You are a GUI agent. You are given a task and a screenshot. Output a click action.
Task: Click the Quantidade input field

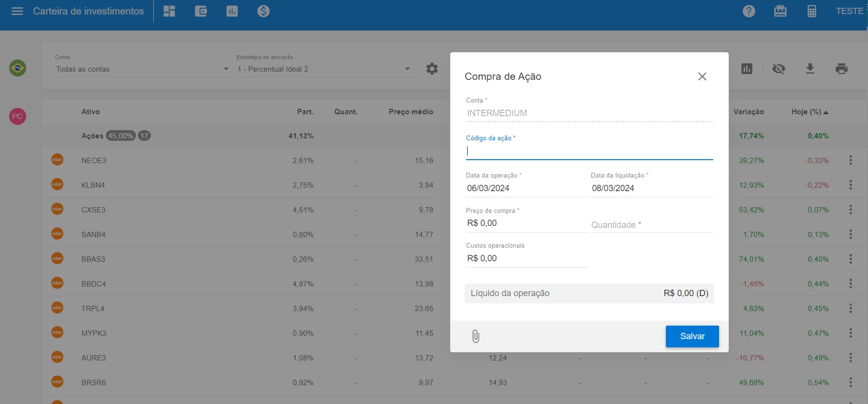651,224
